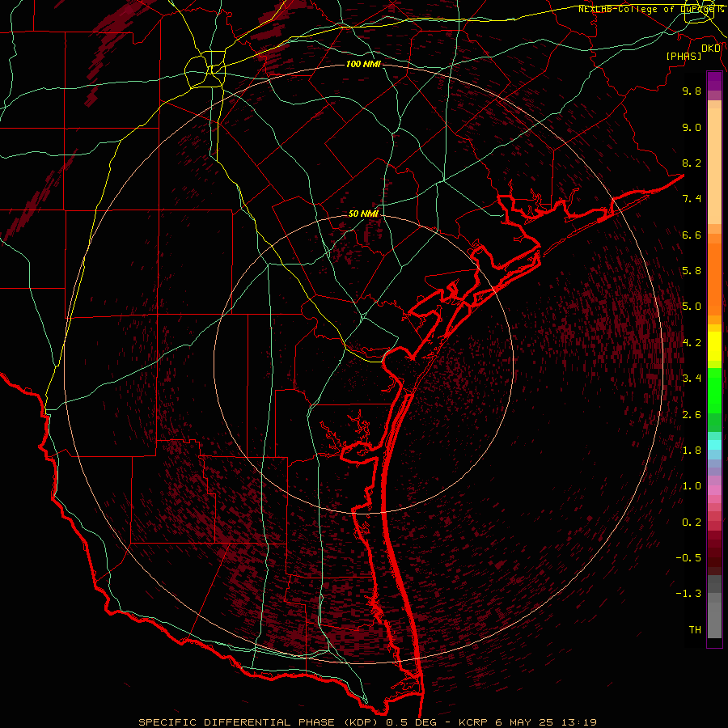Click the cyan band on the color scale
The height and width of the screenshot is (728, 728).
coord(714,445)
